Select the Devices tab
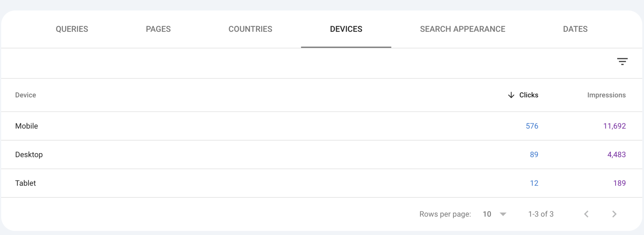 pos(346,29)
